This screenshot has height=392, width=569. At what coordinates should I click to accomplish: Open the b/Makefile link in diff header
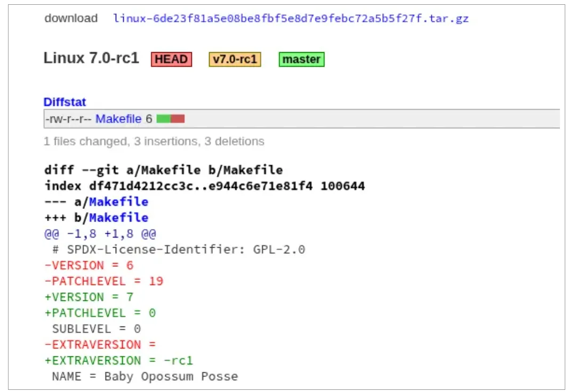(x=119, y=218)
